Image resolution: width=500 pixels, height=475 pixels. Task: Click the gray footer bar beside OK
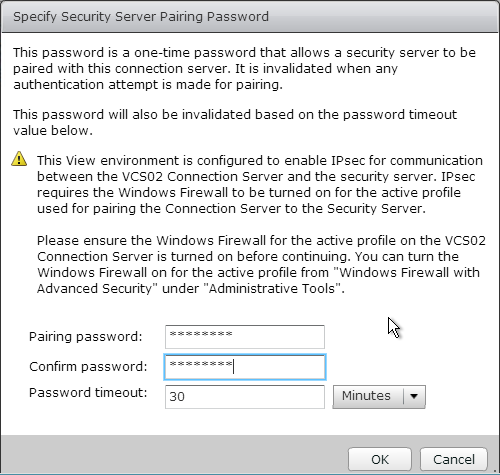point(173,455)
